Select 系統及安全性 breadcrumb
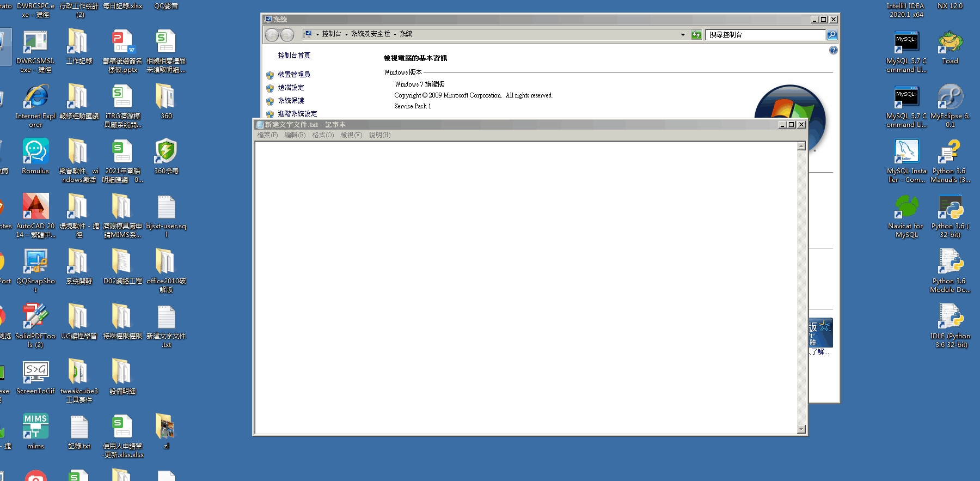 click(370, 34)
